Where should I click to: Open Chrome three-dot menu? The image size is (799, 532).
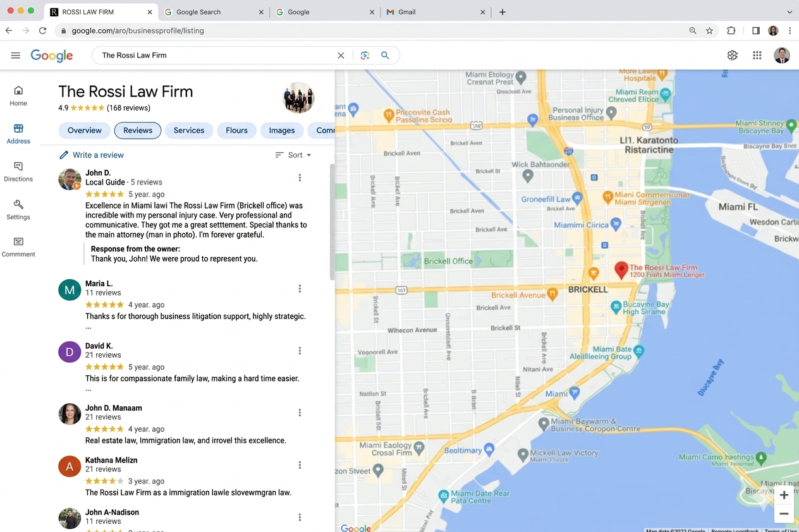tap(790, 30)
